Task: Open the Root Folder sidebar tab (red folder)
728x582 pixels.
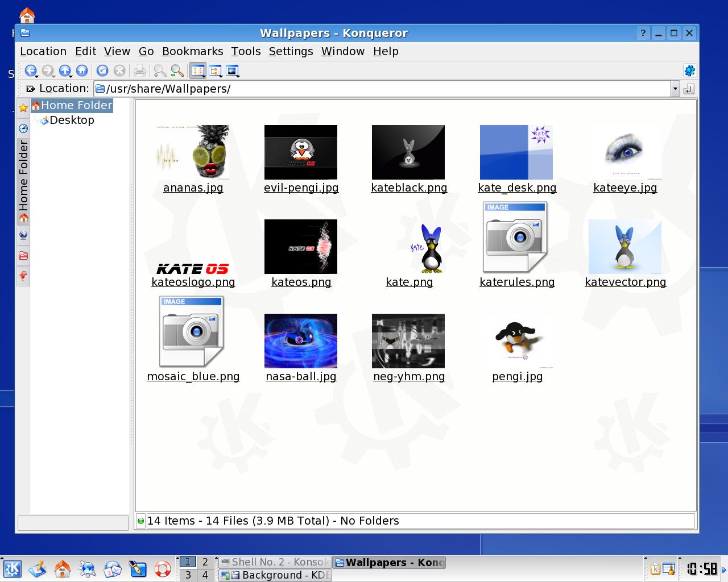Action: click(x=23, y=255)
